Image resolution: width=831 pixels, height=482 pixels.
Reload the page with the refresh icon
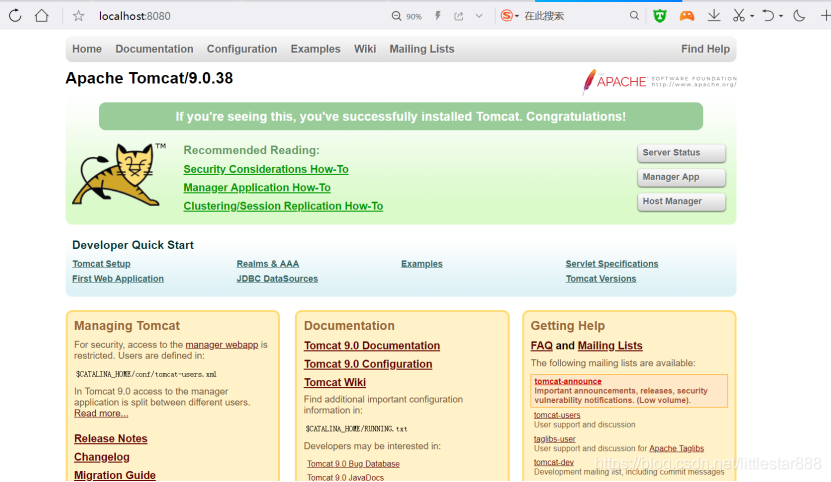tap(15, 15)
